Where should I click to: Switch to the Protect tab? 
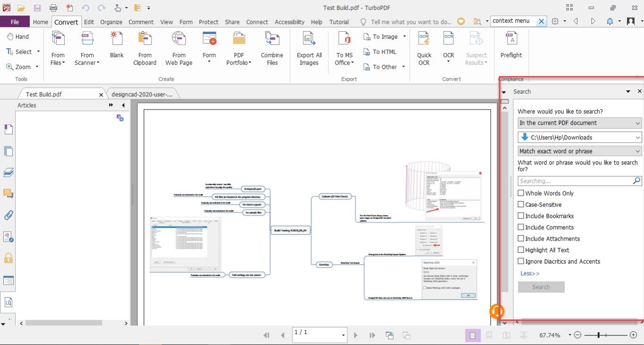(x=209, y=22)
